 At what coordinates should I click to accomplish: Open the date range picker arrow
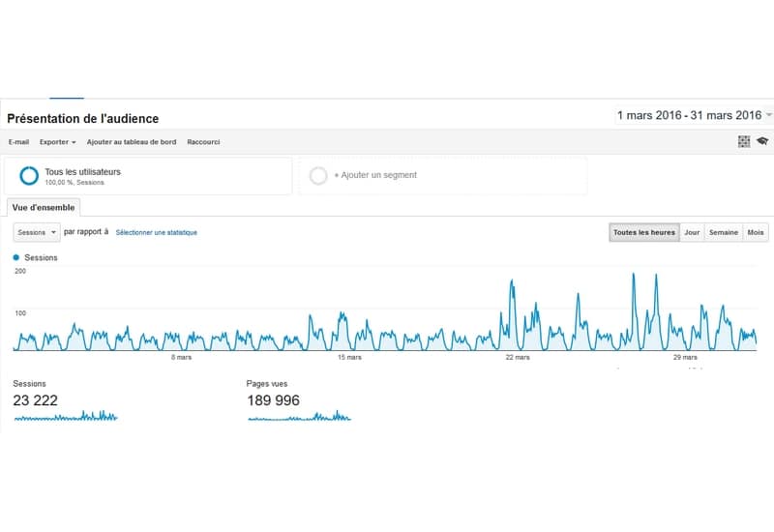click(768, 115)
